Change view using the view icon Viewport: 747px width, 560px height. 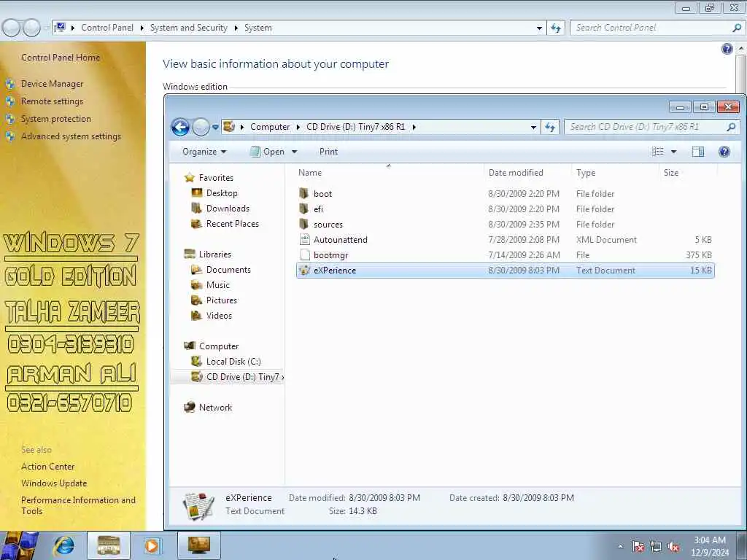[657, 152]
